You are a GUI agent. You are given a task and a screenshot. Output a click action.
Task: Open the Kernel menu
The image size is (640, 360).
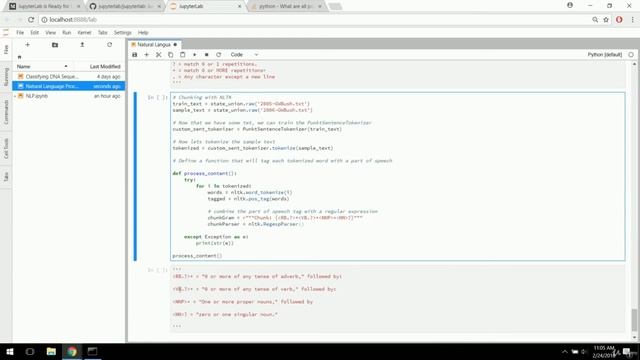(x=84, y=33)
